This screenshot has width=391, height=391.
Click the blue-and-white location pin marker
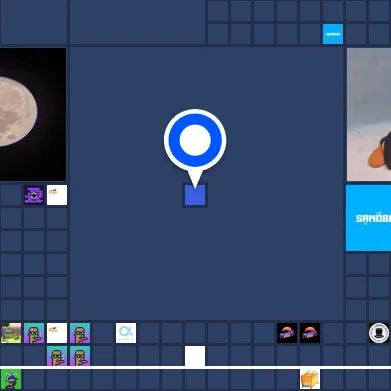point(195,140)
